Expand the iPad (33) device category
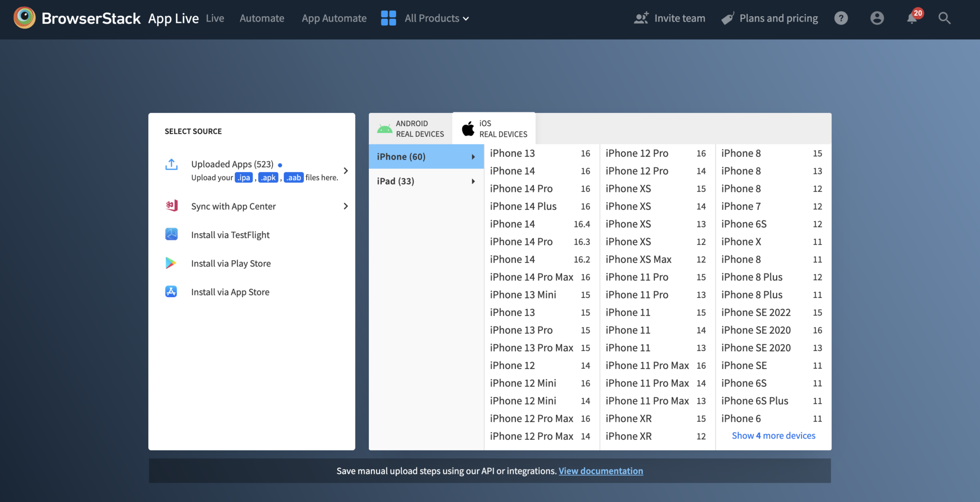 (x=426, y=181)
